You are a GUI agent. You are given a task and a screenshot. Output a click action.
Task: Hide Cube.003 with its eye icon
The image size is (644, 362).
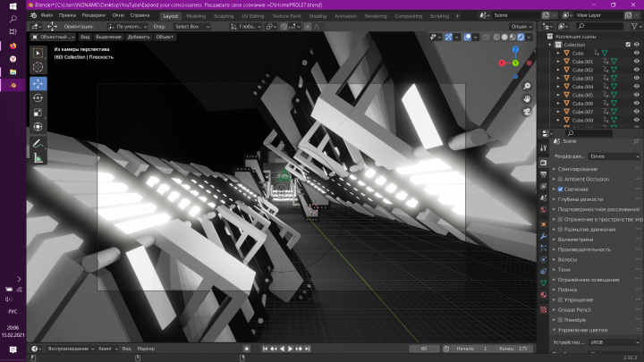[x=636, y=78]
